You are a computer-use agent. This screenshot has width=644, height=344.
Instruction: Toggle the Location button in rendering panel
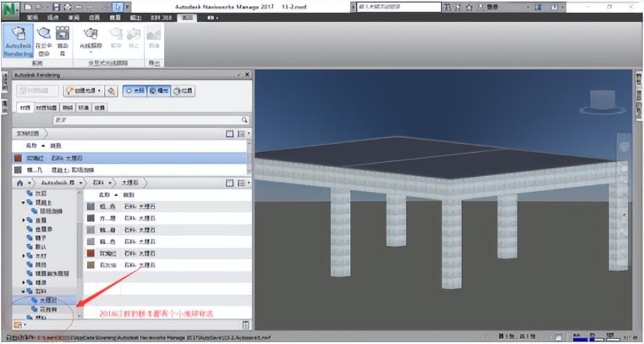(x=183, y=91)
